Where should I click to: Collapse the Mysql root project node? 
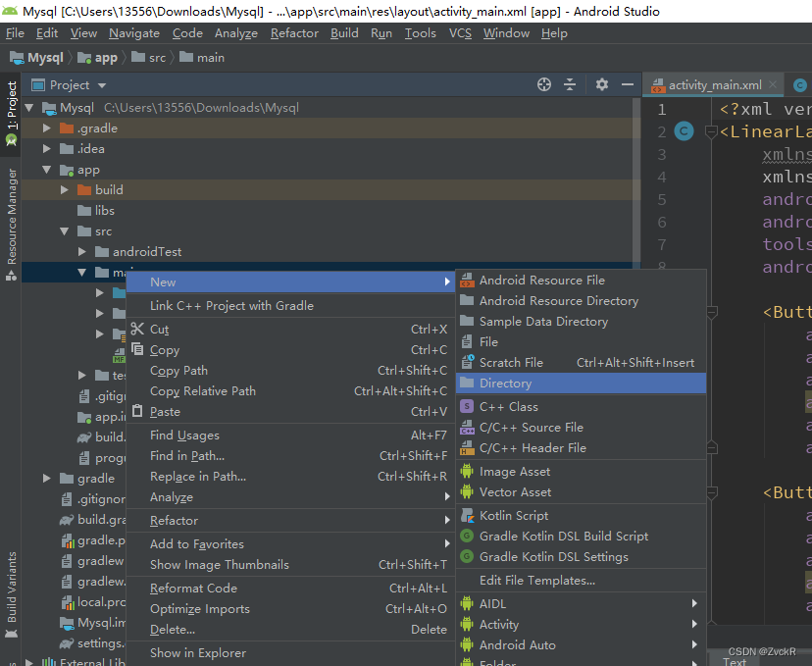pyautogui.click(x=29, y=108)
